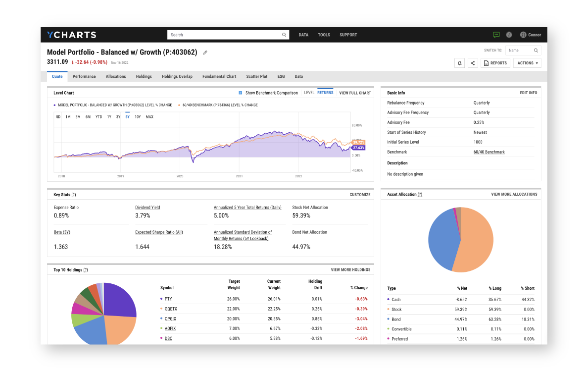Switch to the Holdings Overlap tab
Screen dimensions: 588x372
click(176, 76)
